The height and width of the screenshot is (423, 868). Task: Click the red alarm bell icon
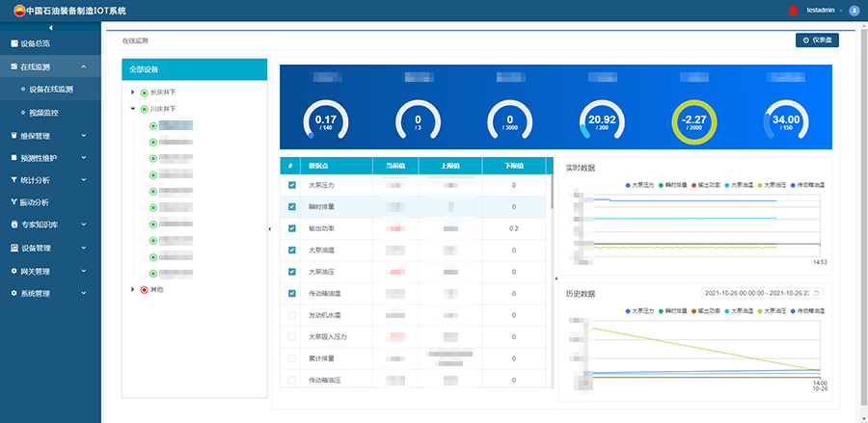793,10
